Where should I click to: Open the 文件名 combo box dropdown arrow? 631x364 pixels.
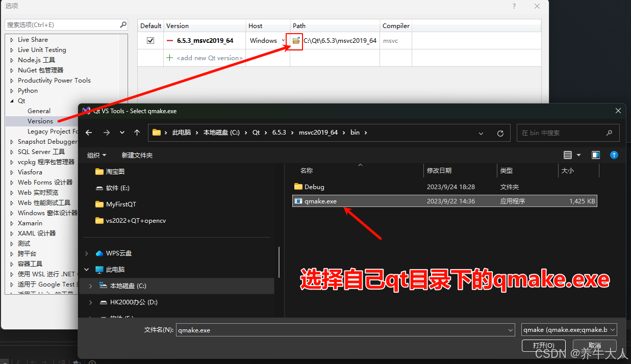point(511,330)
